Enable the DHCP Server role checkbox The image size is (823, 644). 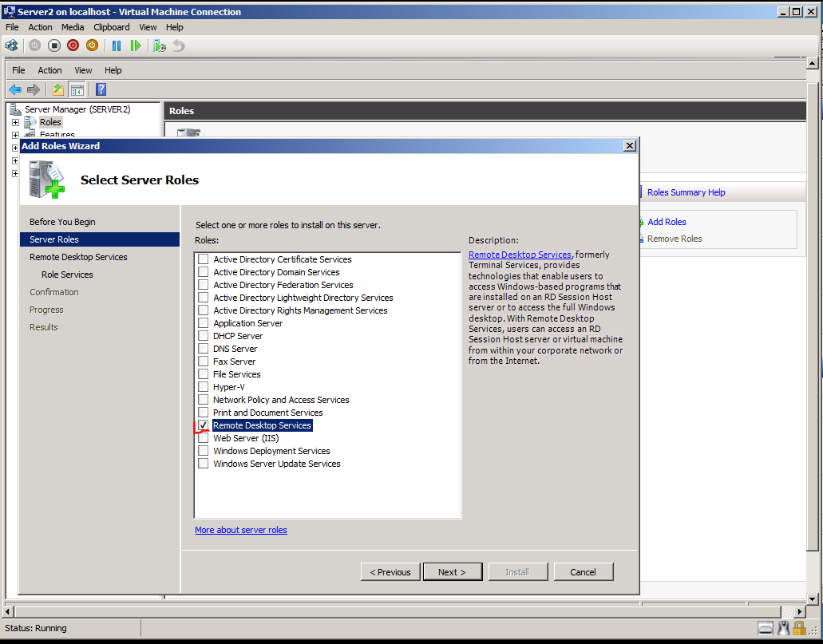coord(203,335)
